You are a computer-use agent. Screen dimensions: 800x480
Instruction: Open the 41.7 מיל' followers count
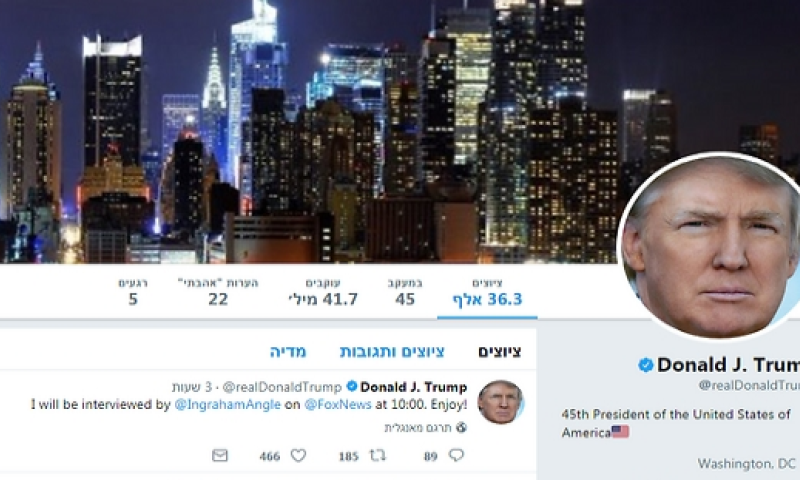coord(323,292)
